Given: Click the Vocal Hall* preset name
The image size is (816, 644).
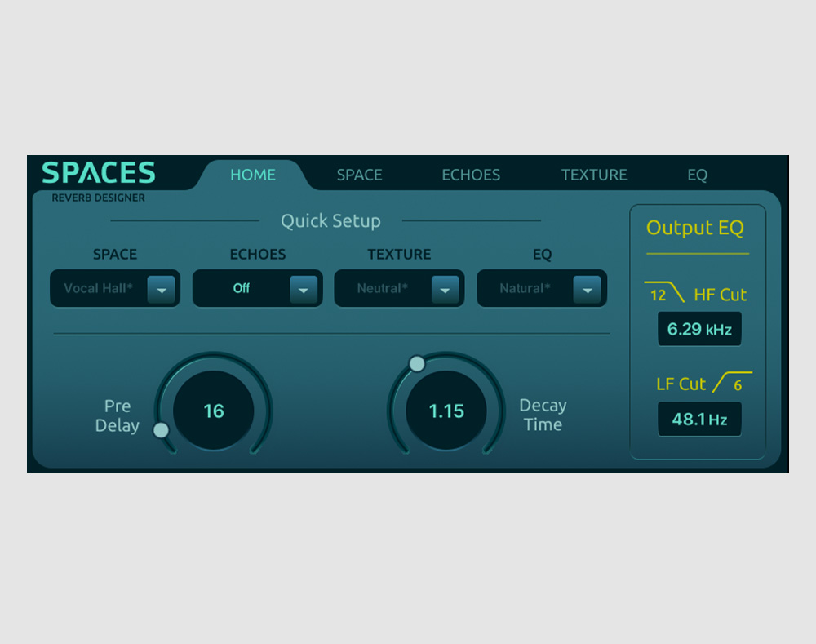Looking at the screenshot, I should point(98,288).
